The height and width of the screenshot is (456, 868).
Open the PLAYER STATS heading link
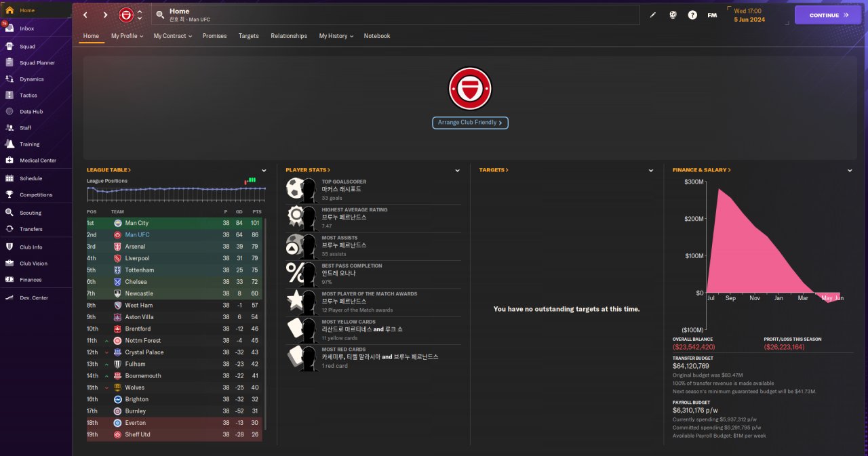(x=308, y=170)
